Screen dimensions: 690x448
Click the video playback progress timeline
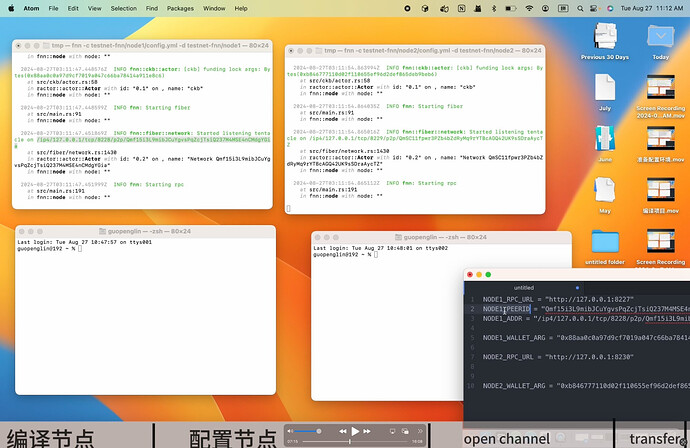pyautogui.click(x=356, y=441)
